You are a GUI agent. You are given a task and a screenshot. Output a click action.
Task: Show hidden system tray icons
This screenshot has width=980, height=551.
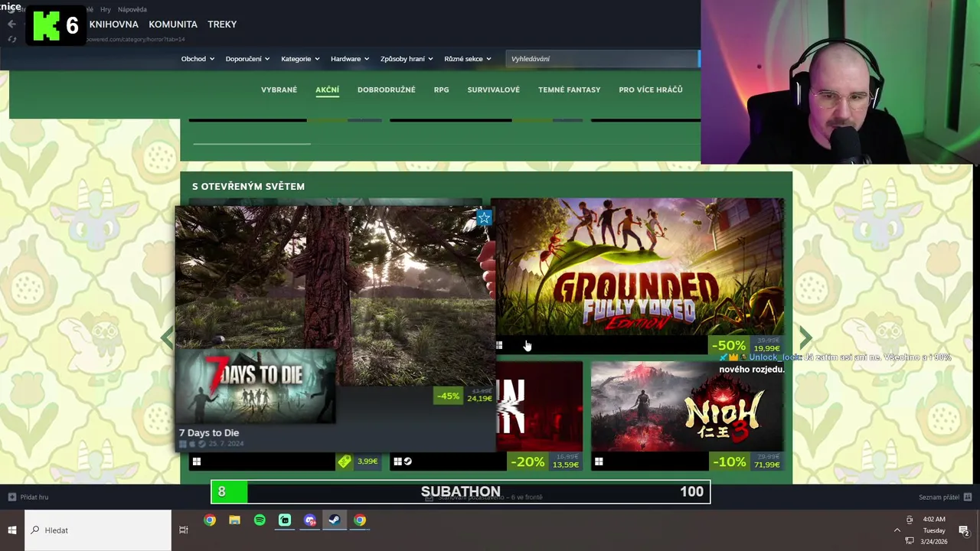pyautogui.click(x=897, y=530)
